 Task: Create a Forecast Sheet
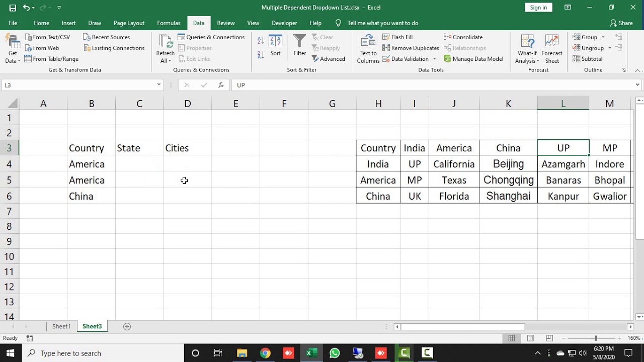[552, 49]
